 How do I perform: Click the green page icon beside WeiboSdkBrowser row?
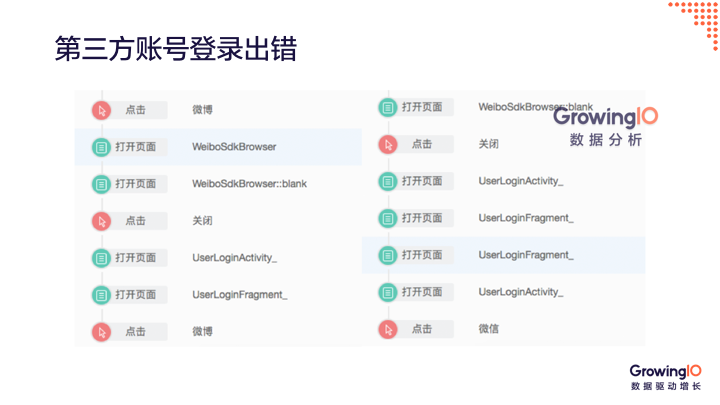pos(100,147)
